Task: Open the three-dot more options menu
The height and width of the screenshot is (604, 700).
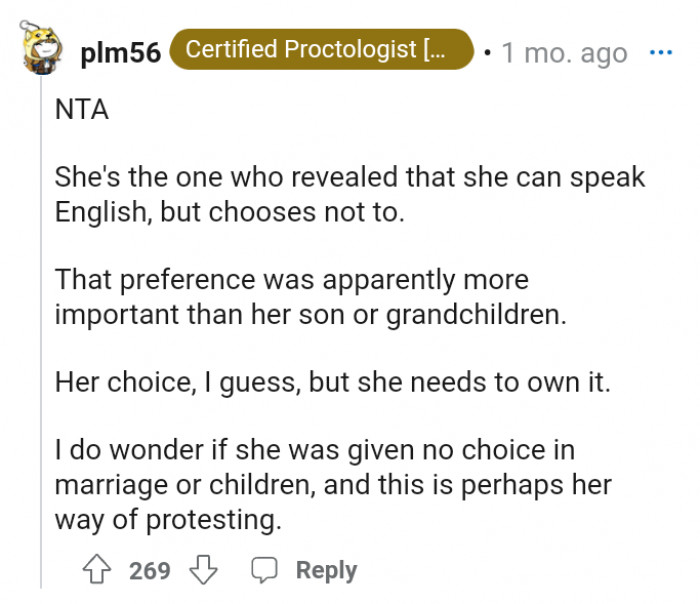Action: pos(661,52)
